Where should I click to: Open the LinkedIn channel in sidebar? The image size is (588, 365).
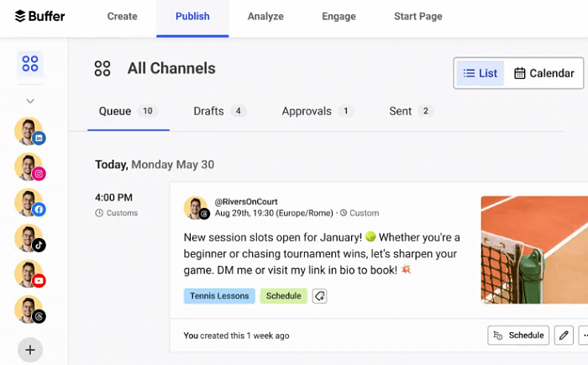click(x=29, y=132)
